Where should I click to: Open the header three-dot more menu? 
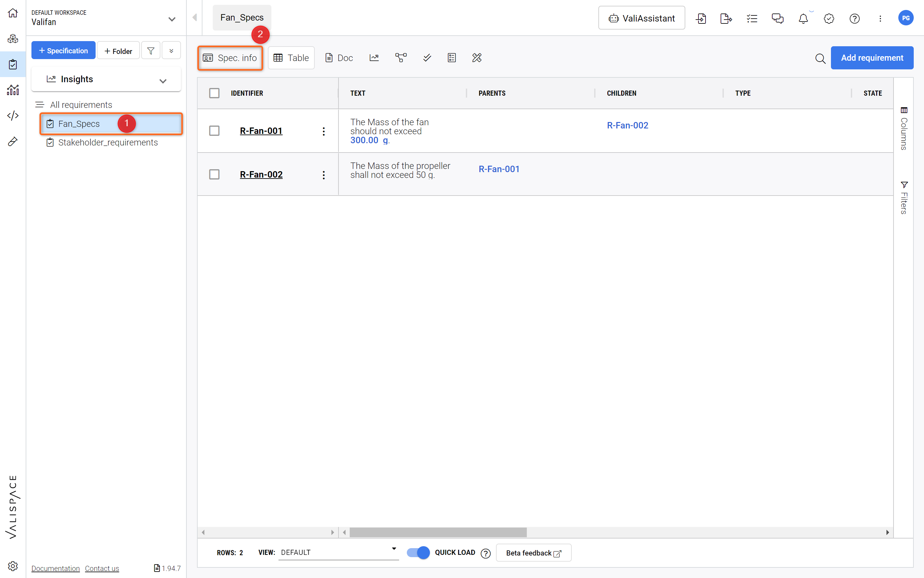pyautogui.click(x=880, y=18)
